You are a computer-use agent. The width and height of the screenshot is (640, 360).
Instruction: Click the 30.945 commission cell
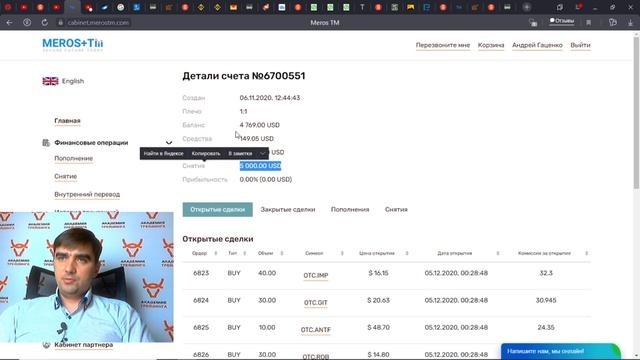[x=546, y=300]
